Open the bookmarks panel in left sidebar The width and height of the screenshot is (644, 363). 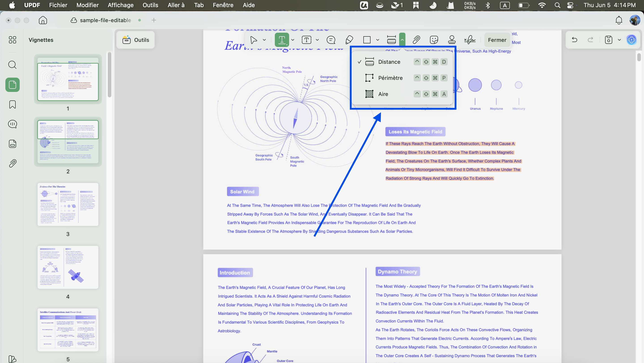click(x=13, y=104)
